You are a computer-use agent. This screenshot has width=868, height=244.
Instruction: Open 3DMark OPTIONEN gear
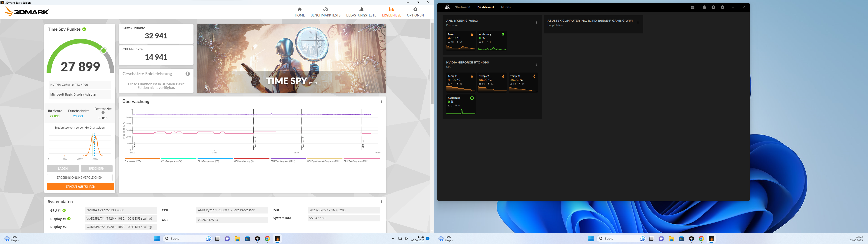415,9
